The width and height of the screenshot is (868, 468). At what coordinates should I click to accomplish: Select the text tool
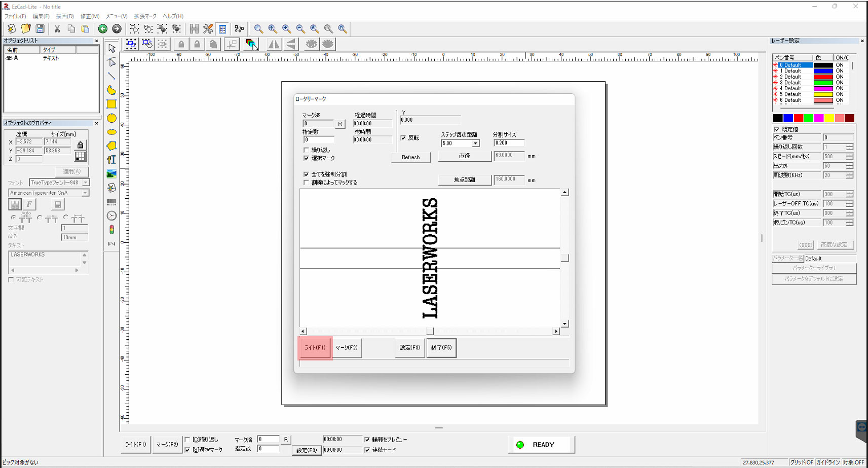112,160
